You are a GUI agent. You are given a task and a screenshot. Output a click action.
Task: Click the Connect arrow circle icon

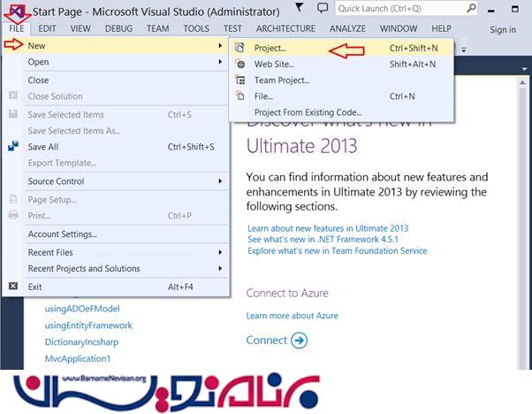pyautogui.click(x=300, y=340)
